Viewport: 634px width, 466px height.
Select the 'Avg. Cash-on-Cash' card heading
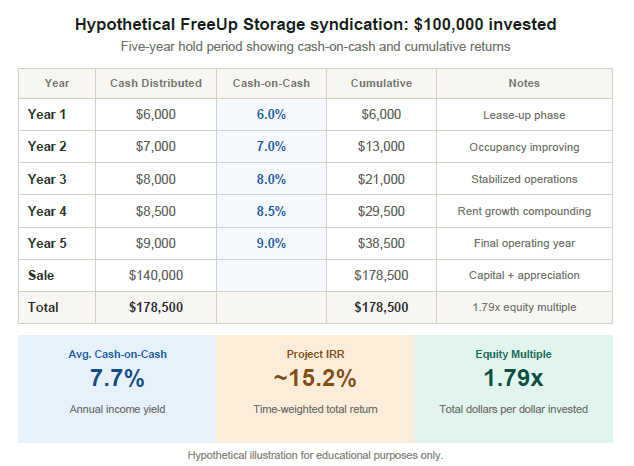(117, 354)
